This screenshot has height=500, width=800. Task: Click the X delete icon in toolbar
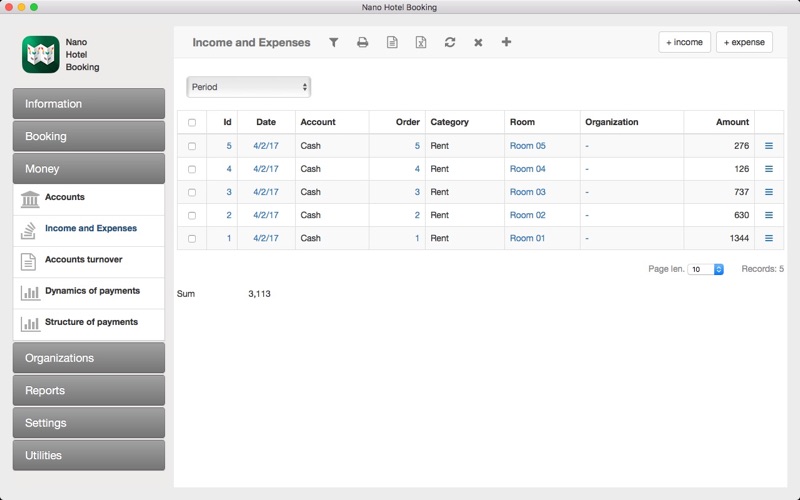tap(478, 42)
